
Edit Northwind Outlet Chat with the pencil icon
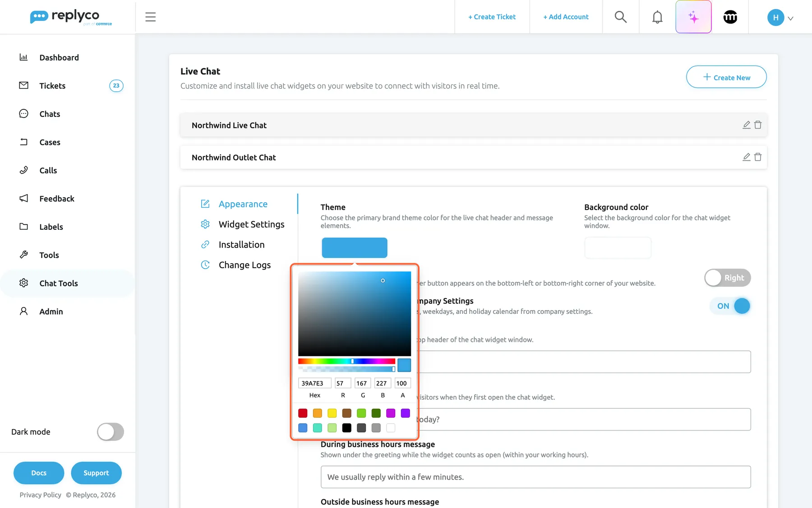pos(747,157)
